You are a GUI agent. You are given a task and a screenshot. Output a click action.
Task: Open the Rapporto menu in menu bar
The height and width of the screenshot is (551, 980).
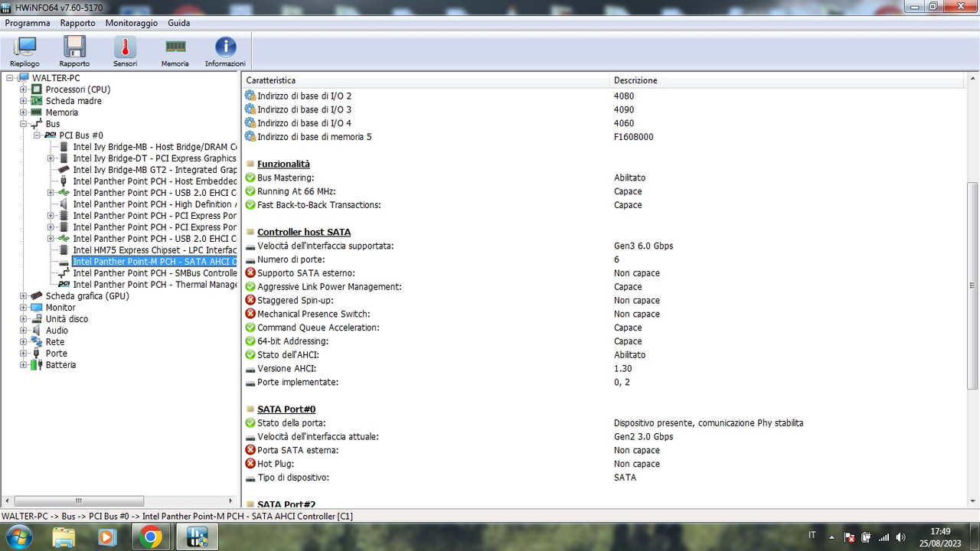pyautogui.click(x=77, y=23)
